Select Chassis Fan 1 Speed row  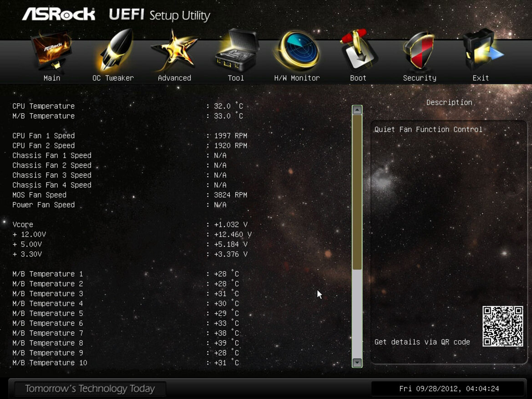119,156
